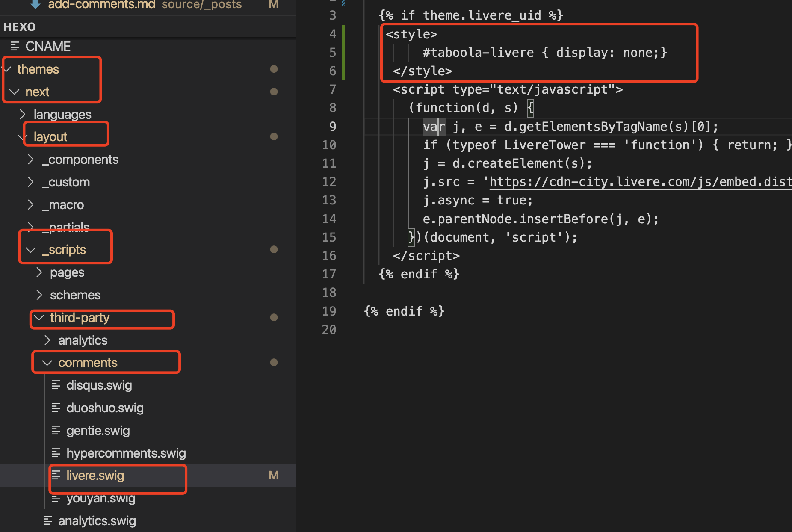The image size is (792, 532).
Task: Click the file icon beside livere.swig
Action: tap(56, 475)
